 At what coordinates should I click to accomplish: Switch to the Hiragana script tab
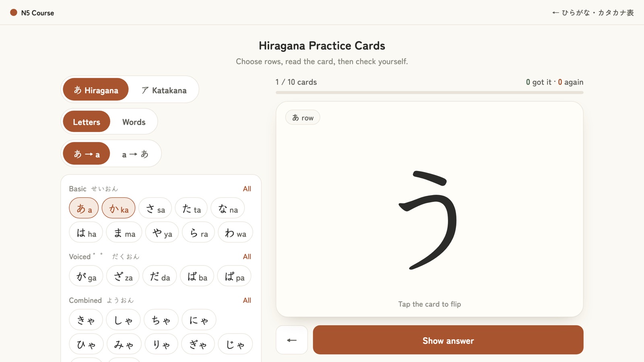96,90
